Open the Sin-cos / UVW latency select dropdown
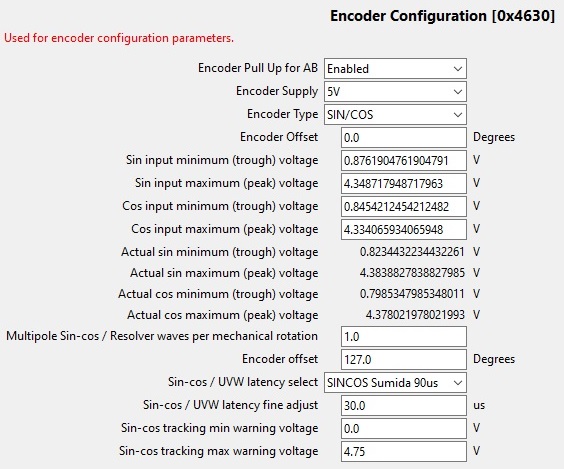Viewport: 564px width, 469px height. click(395, 382)
